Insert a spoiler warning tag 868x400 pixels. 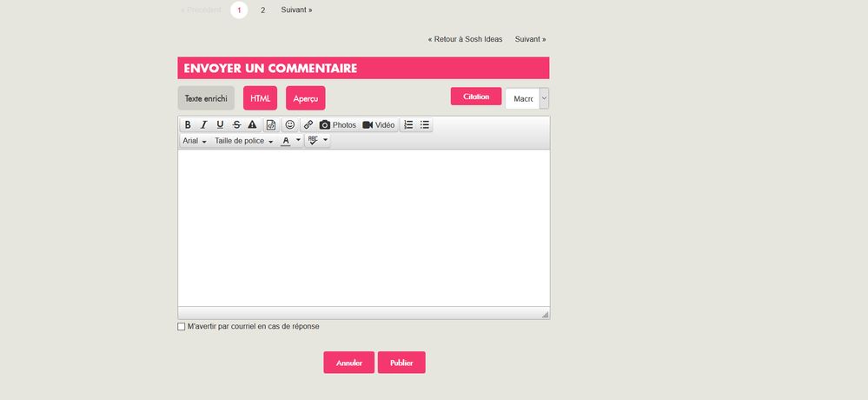[x=253, y=125]
